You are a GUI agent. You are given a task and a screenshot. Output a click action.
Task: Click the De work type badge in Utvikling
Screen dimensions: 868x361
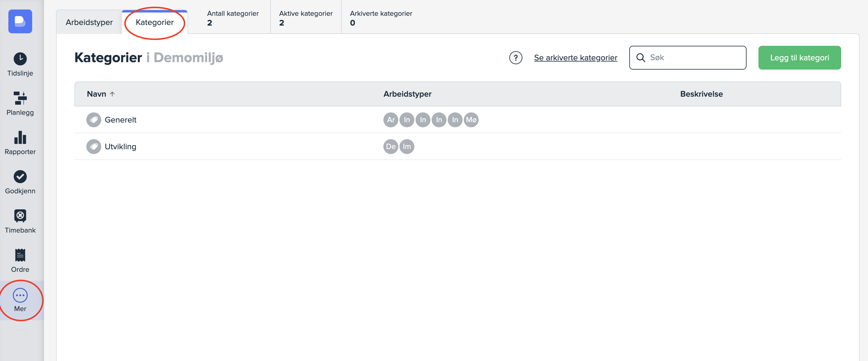pyautogui.click(x=391, y=147)
